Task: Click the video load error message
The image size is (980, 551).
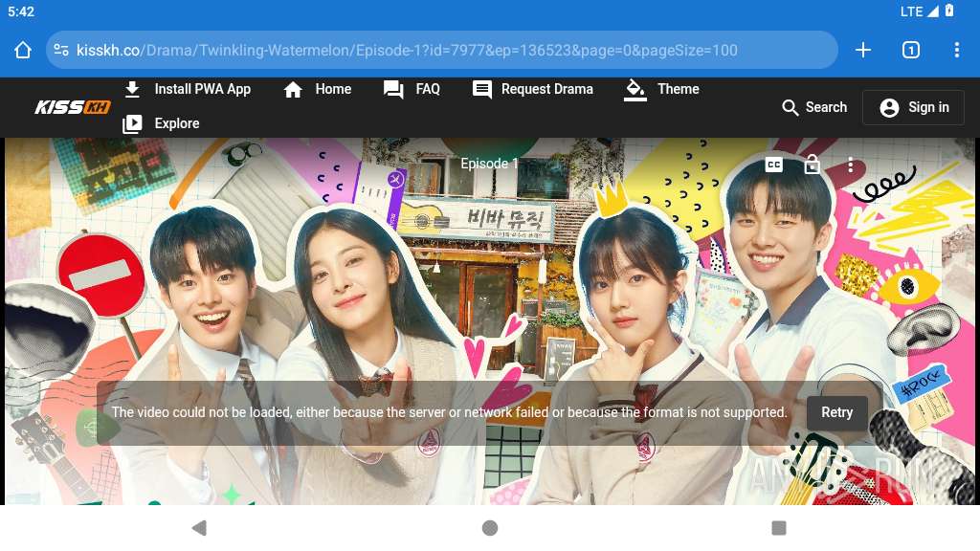Action: tap(450, 412)
